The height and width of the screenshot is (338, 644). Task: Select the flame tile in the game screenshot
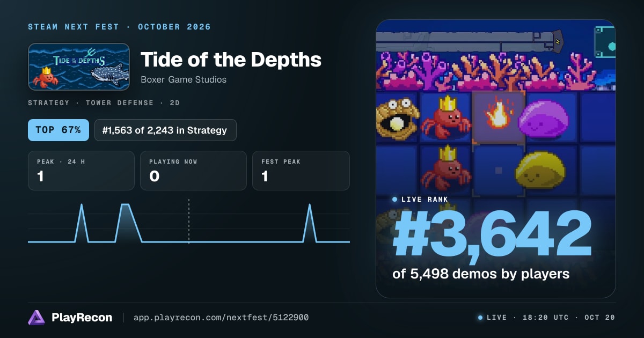tap(498, 116)
